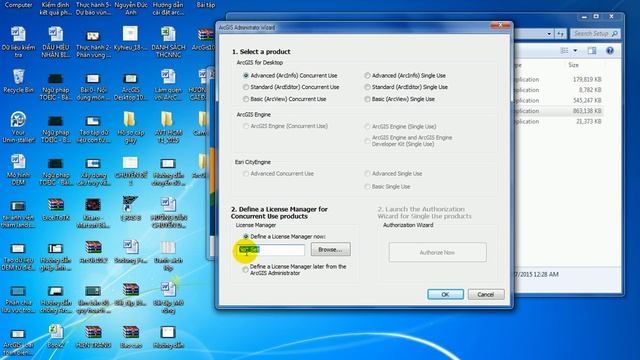Click the Browse... button
Image resolution: width=640 pixels, height=360 pixels.
point(330,249)
